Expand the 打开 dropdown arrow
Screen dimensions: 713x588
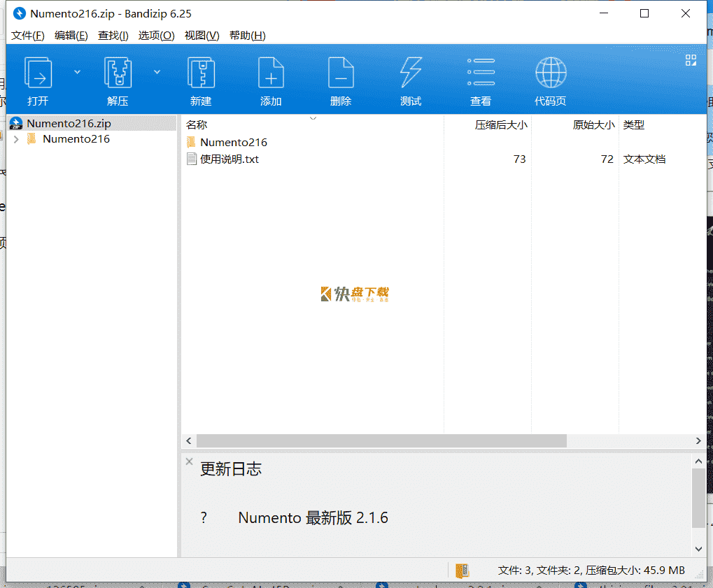coord(77,72)
